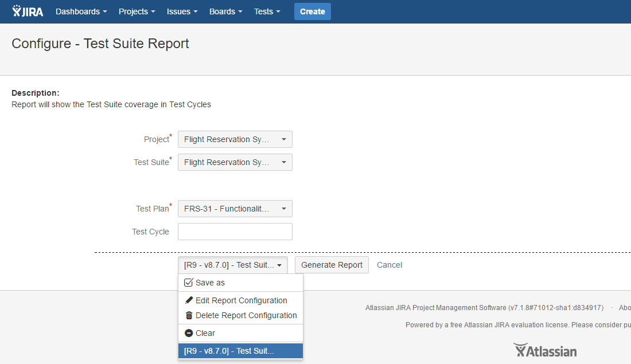This screenshot has height=364, width=631.
Task: Expand the Test Plan dropdown
Action: coord(235,208)
